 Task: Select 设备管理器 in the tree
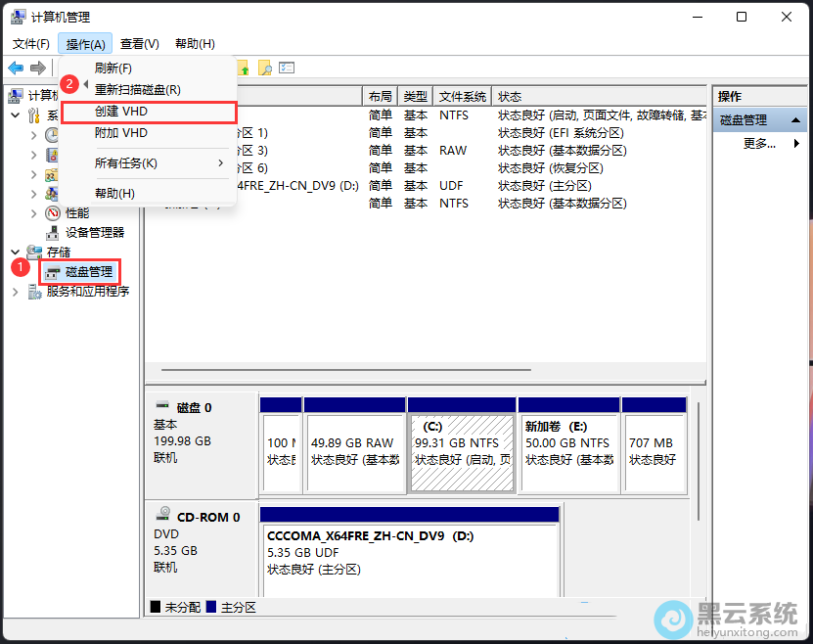click(x=94, y=232)
